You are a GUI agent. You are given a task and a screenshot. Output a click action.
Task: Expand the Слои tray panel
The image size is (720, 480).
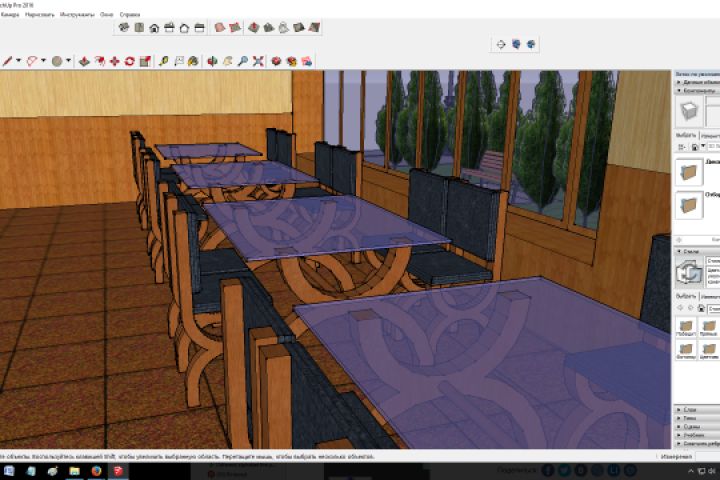[697, 409]
